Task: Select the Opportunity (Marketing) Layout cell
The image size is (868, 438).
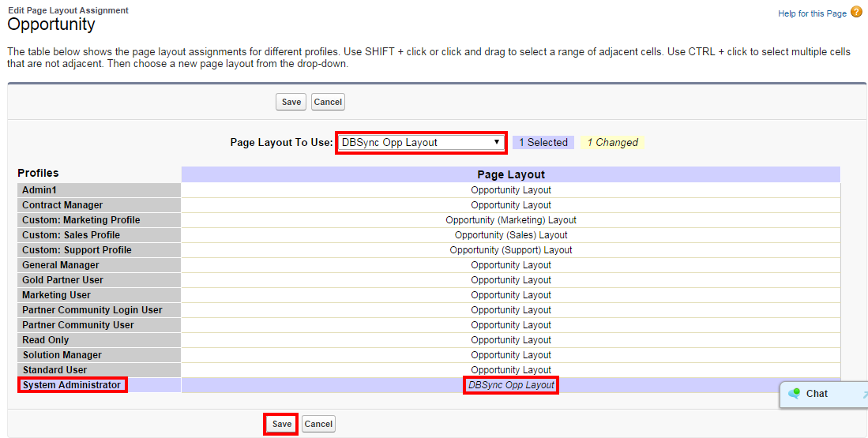Action: coord(511,220)
